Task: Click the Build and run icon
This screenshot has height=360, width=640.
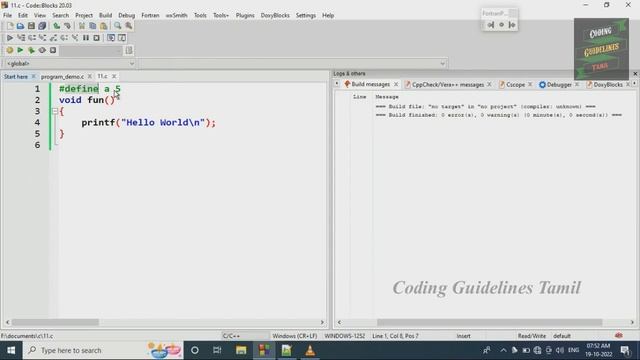Action: coord(31,50)
